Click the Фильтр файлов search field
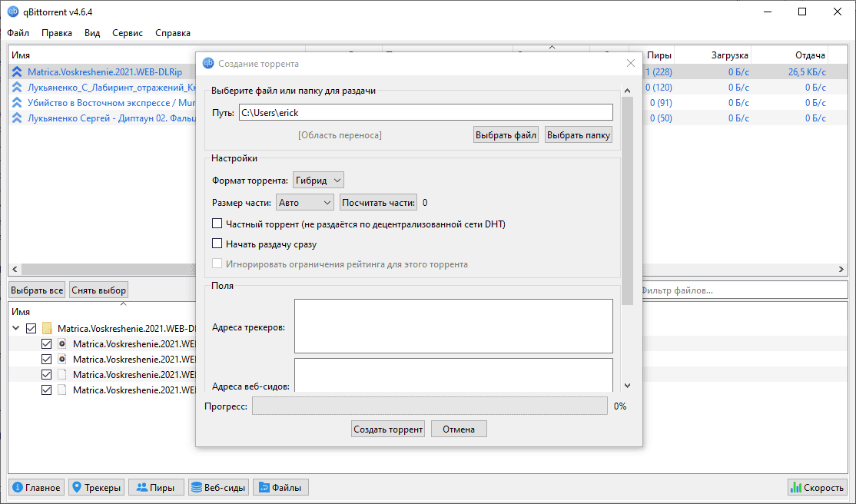This screenshot has width=856, height=504. [x=744, y=290]
